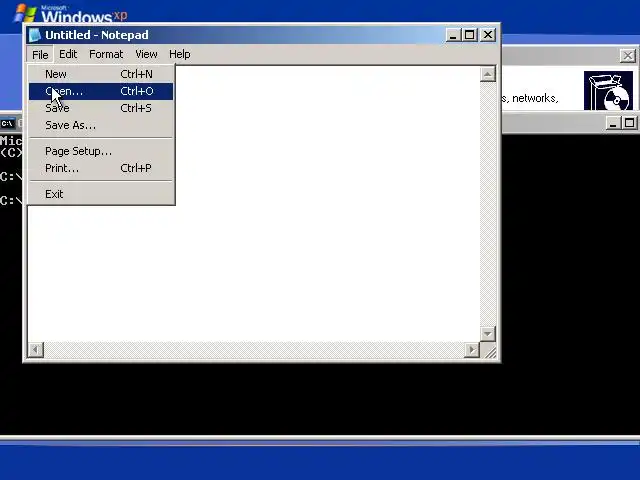Click the vertical scrollbar down arrow
Image resolution: width=640 pixels, height=480 pixels.
tap(488, 334)
